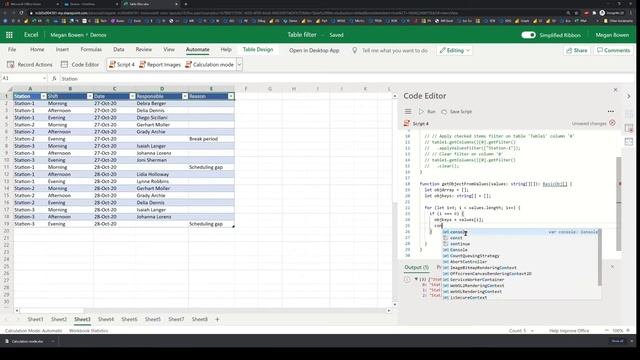Open the Code Editor hamburger menu
This screenshot has width=640, height=360.
(x=408, y=111)
